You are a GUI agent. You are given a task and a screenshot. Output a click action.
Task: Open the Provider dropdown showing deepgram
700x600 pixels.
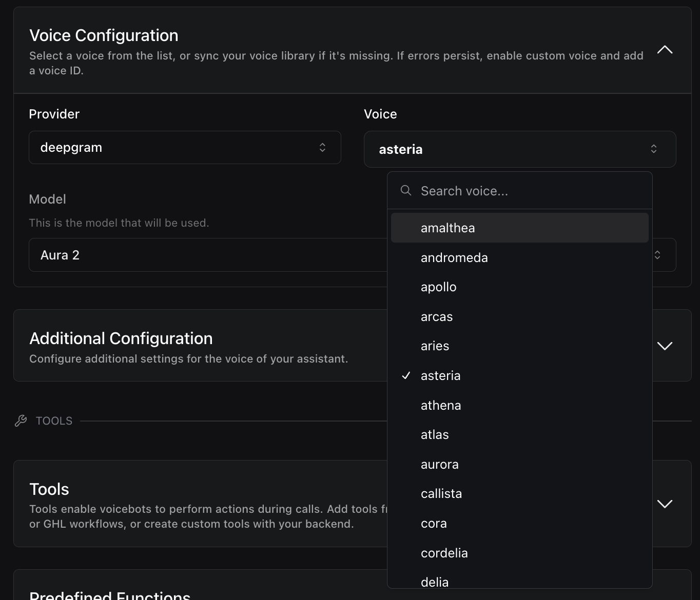tap(185, 147)
